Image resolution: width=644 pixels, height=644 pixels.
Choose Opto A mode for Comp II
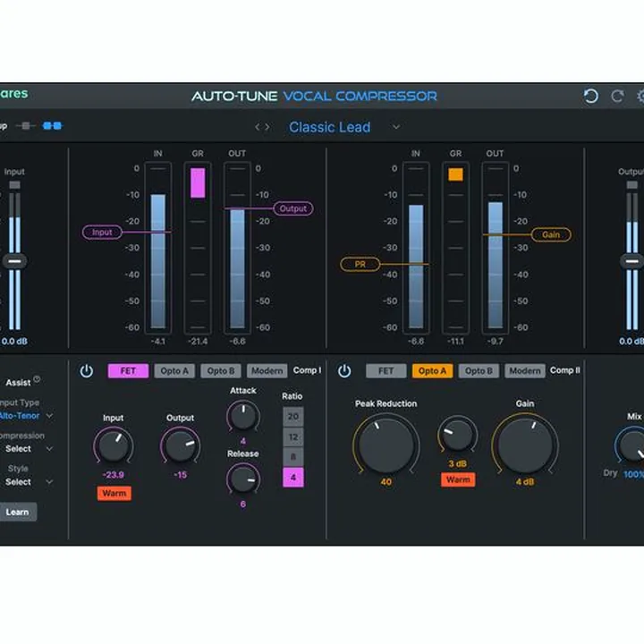point(432,371)
